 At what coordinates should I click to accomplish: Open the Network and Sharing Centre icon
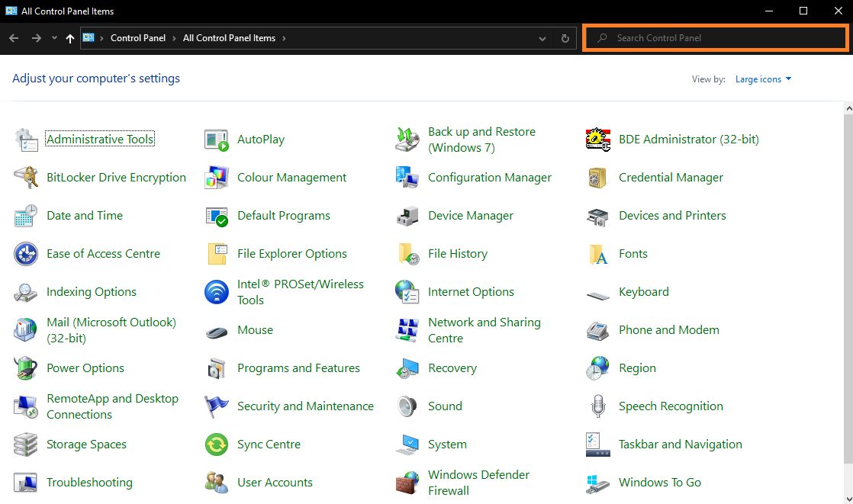407,330
